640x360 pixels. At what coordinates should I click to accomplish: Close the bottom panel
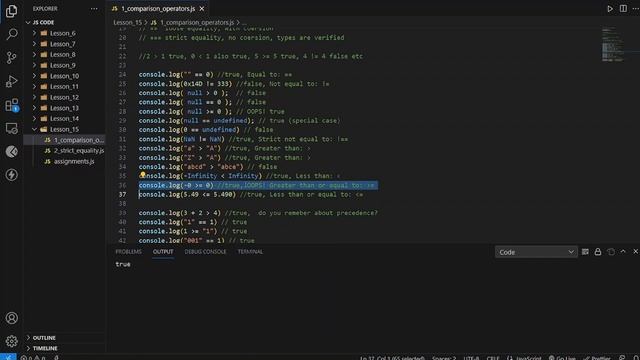pyautogui.click(x=635, y=252)
